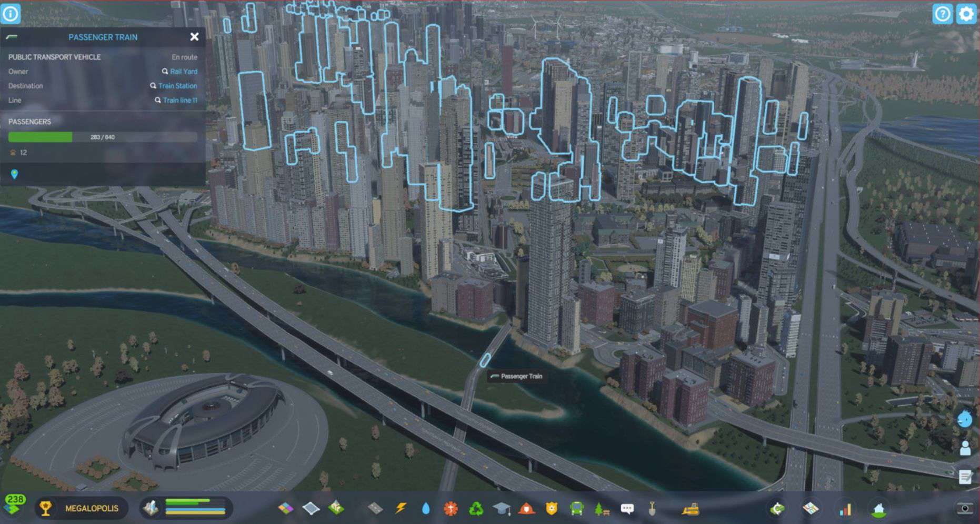This screenshot has width=980, height=524.
Task: Open the Info Views button
Action: [11, 14]
